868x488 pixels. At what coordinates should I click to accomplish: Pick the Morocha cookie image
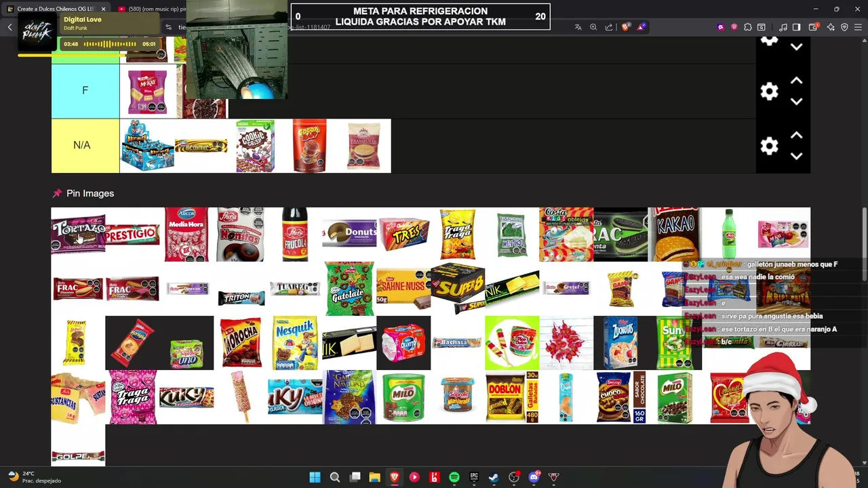[x=241, y=343]
